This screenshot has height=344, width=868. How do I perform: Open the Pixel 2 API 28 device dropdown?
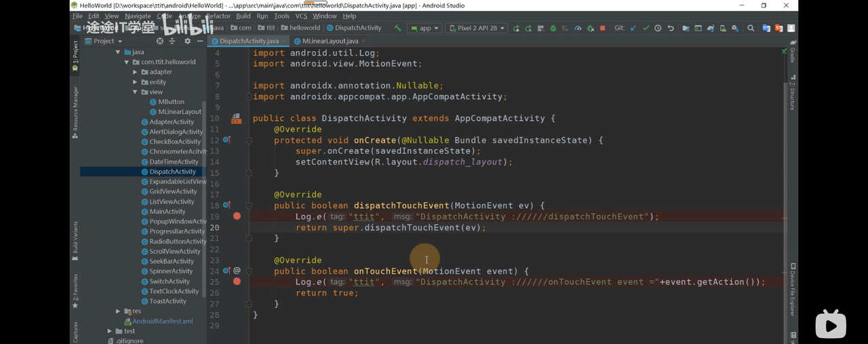(x=477, y=28)
